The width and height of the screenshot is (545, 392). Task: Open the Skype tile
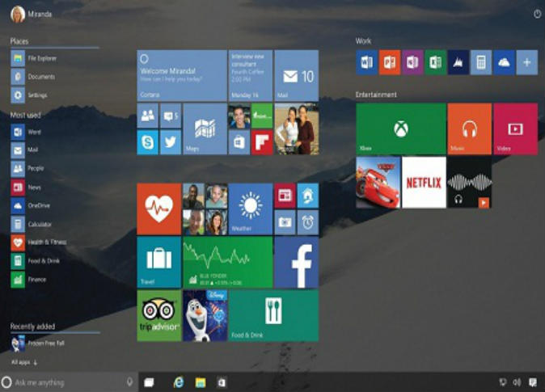coord(148,142)
